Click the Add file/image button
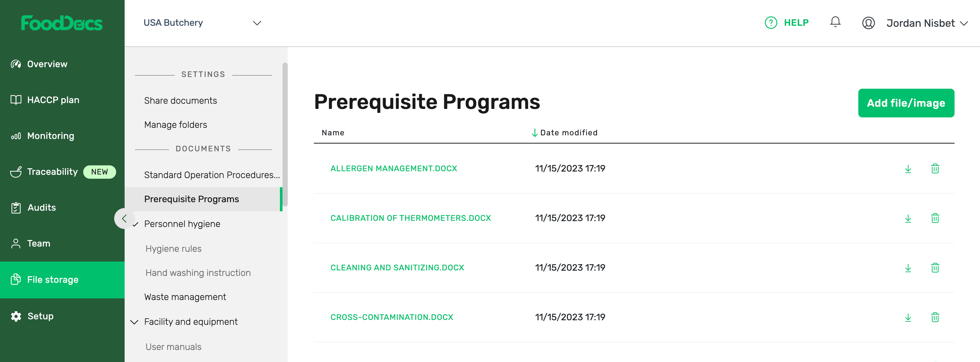This screenshot has width=980, height=362. click(905, 103)
